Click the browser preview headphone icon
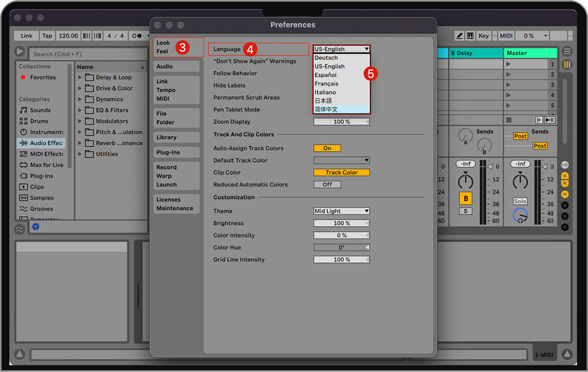Image resolution: width=588 pixels, height=372 pixels. pos(36,226)
